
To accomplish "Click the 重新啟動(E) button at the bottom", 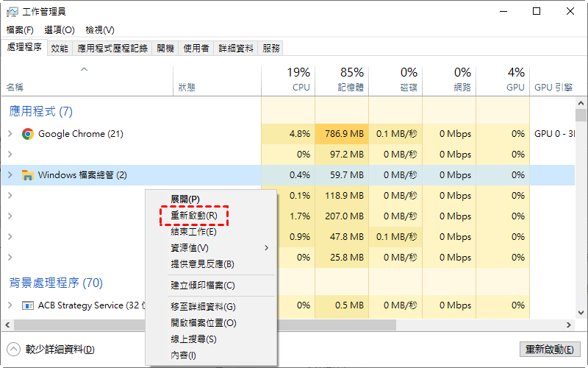I will 549,350.
